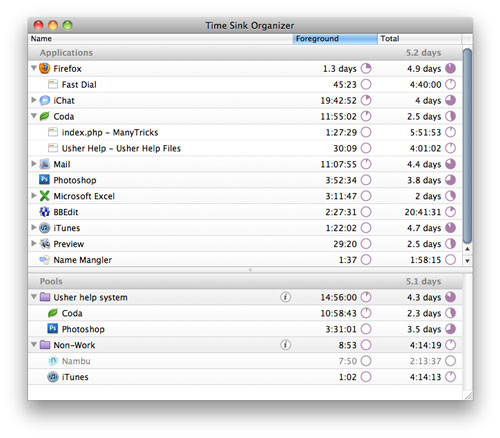Collapse the Usher help system pool
The height and width of the screenshot is (438, 500).
pos(34,296)
